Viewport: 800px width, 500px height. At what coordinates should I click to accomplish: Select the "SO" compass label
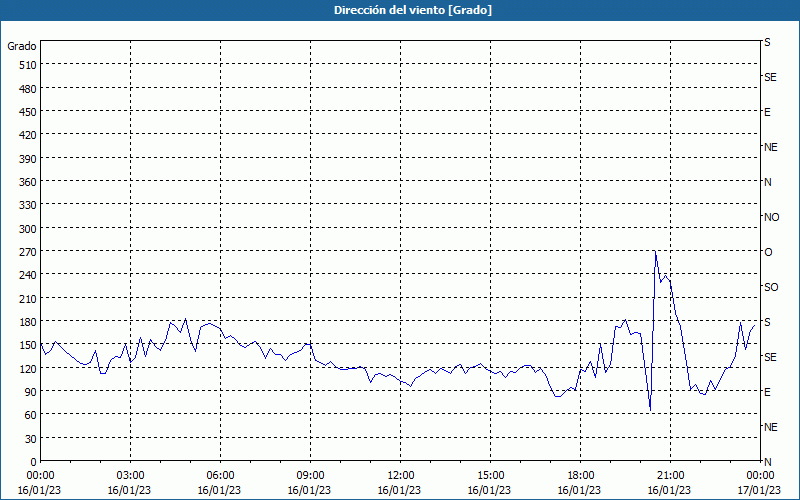point(771,287)
